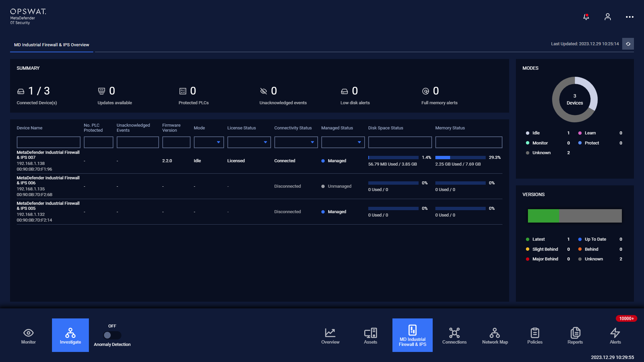The image size is (644, 362).
Task: Open the Connectivity Status filter dropdown
Action: [x=296, y=142]
